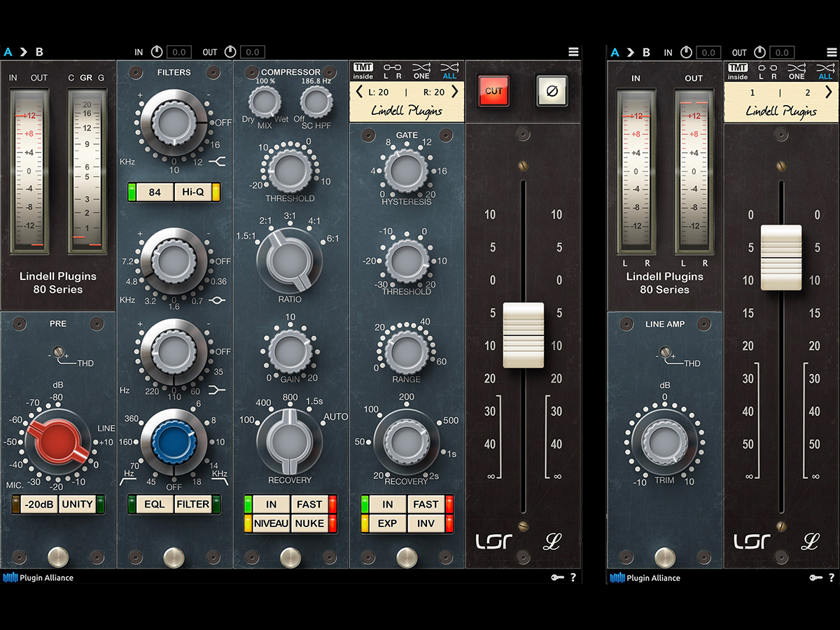Go to next channel with the chevron beside R: 20

455,92
